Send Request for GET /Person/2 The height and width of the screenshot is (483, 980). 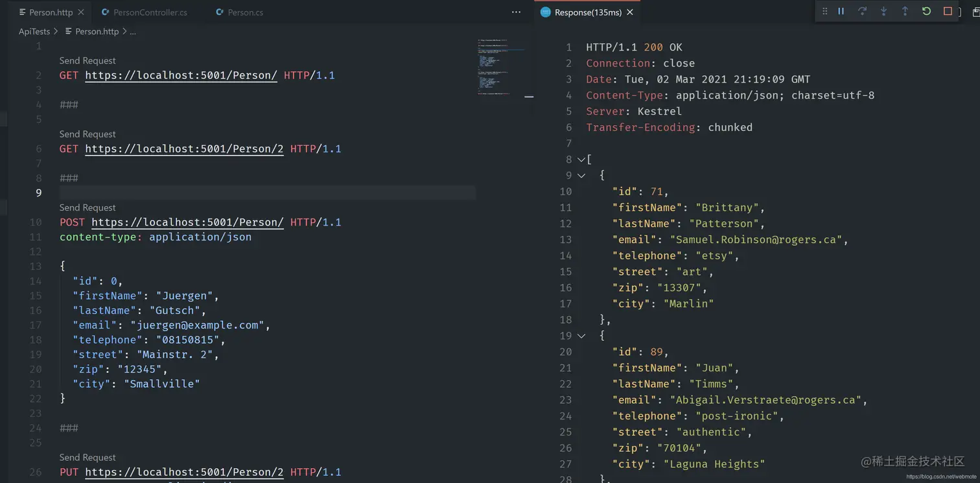[87, 134]
